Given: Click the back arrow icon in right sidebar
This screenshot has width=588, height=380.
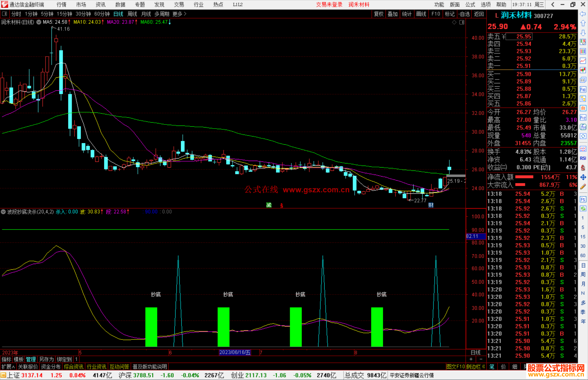Looking at the screenshot, I should coord(583,14).
